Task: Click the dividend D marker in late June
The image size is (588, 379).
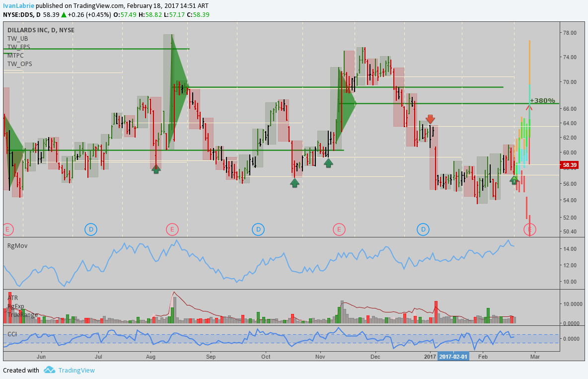Action: [x=91, y=229]
